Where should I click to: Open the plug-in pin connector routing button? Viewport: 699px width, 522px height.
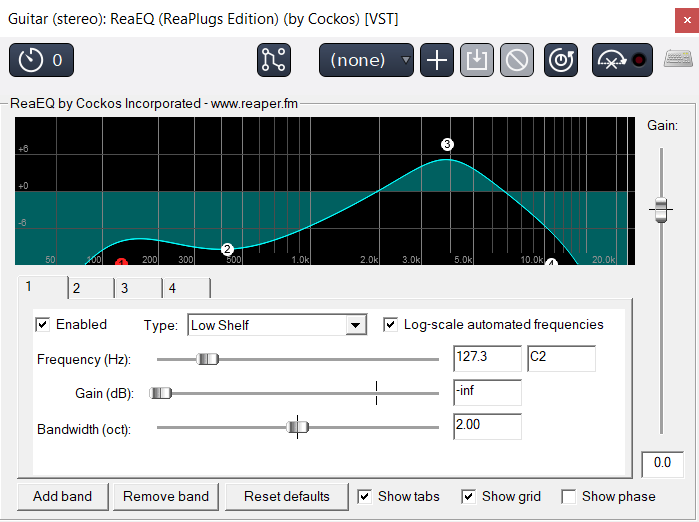tap(274, 60)
